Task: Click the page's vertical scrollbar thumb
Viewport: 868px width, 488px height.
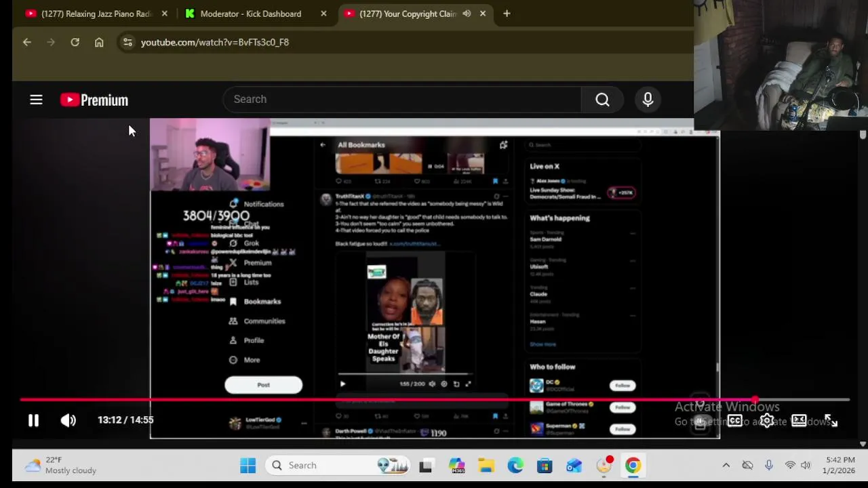Action: point(863,134)
